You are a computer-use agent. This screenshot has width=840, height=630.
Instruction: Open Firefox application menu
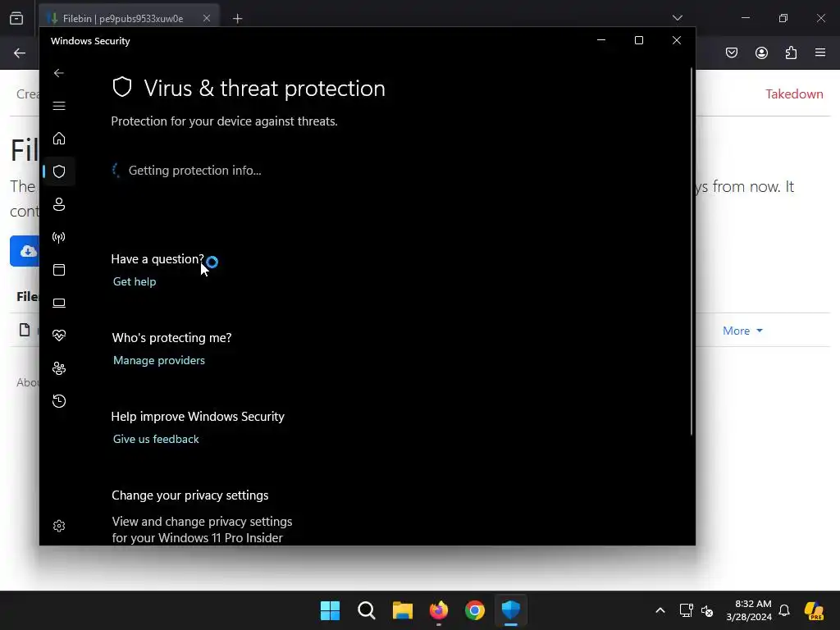pyautogui.click(x=820, y=52)
